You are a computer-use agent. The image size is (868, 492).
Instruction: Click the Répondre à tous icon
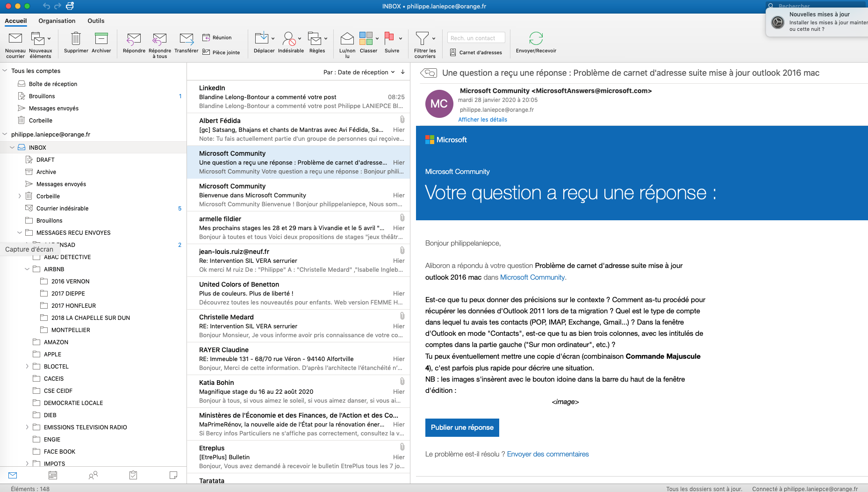tap(159, 39)
